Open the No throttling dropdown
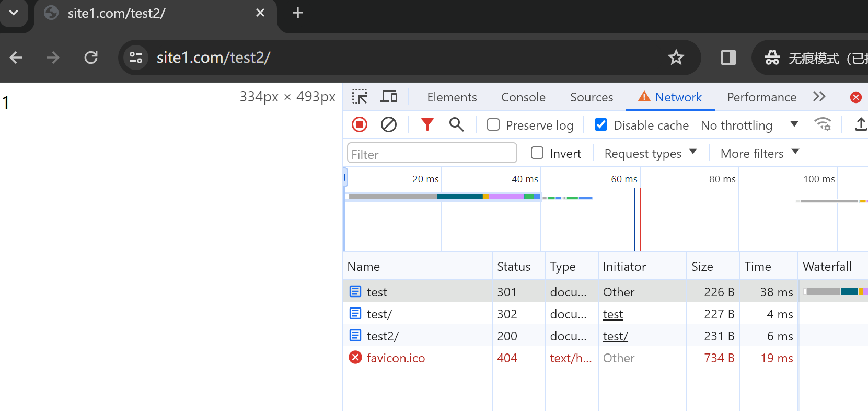 (x=749, y=125)
